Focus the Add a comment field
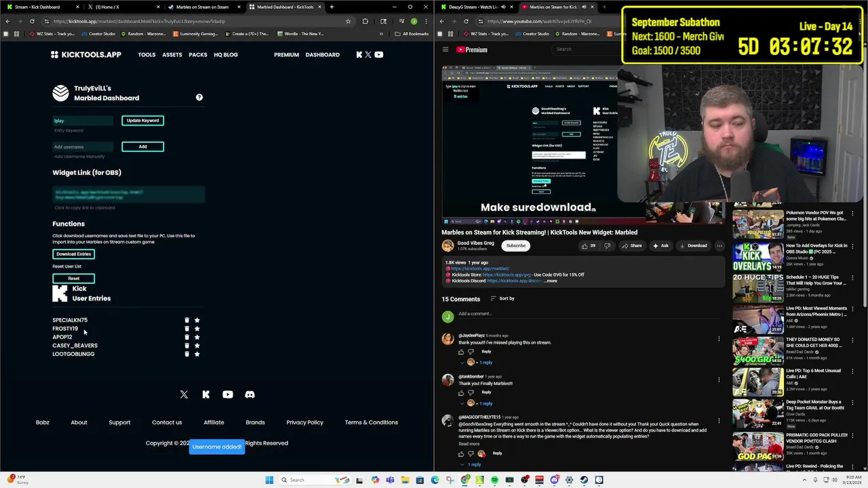The width and height of the screenshot is (868, 488). [590, 314]
